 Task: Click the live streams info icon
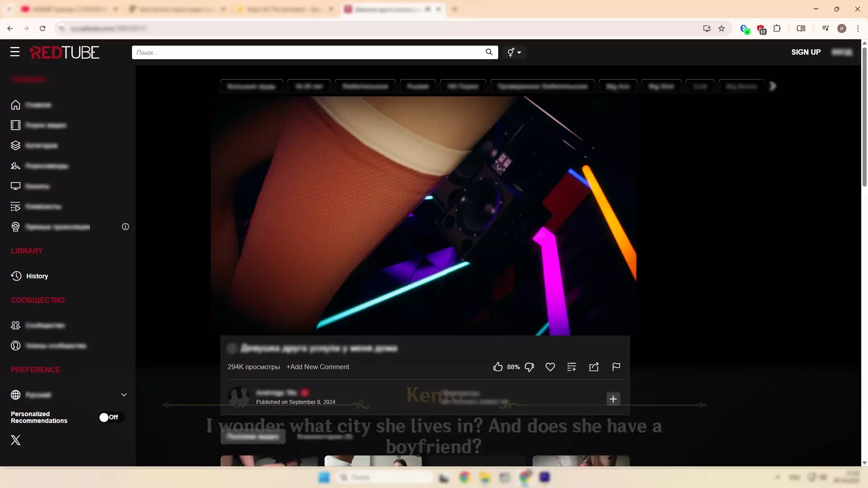click(x=125, y=227)
